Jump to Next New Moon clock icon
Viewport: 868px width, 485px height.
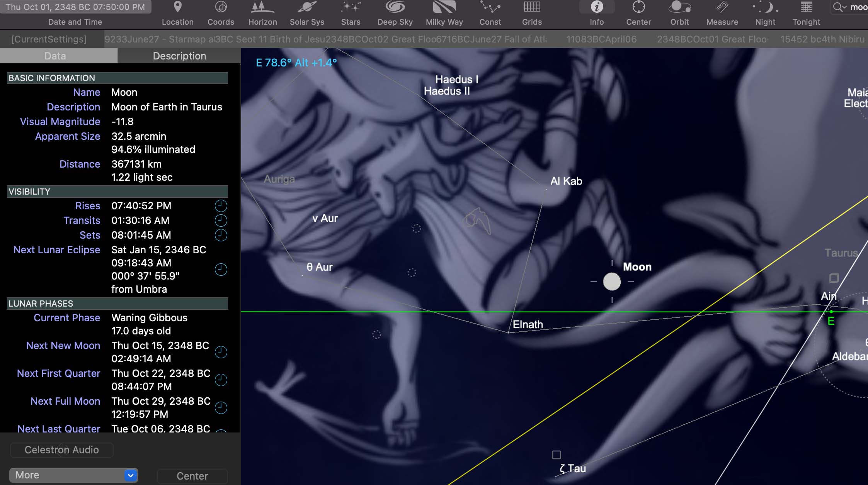(221, 352)
